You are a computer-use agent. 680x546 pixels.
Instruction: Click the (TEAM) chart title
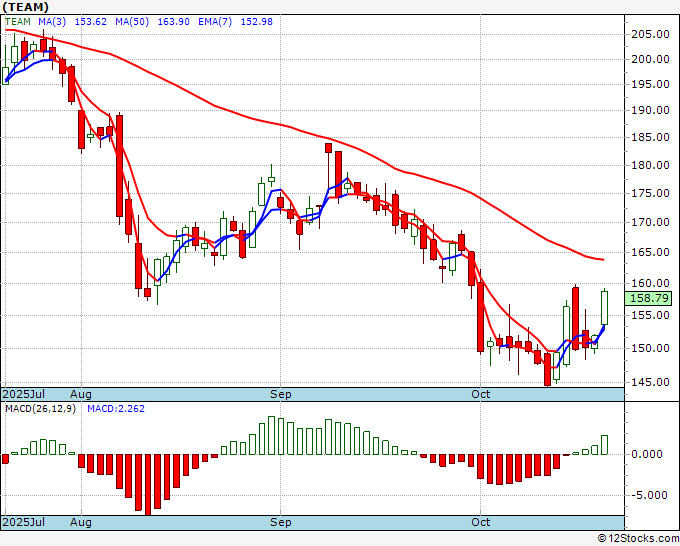(x=26, y=7)
